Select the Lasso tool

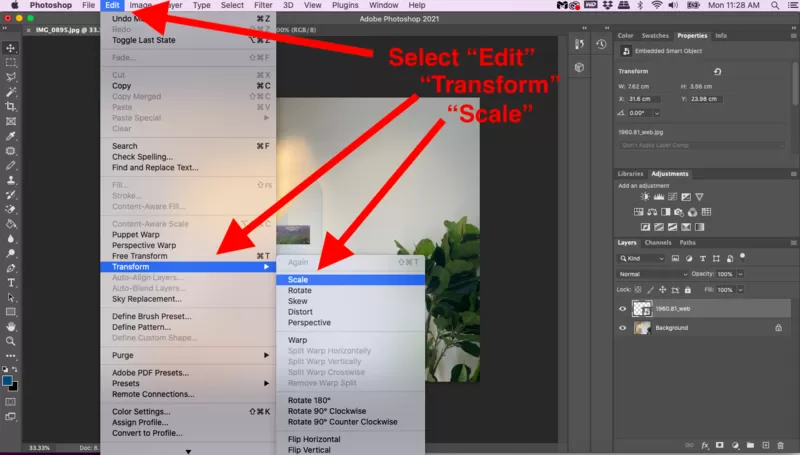(11, 78)
